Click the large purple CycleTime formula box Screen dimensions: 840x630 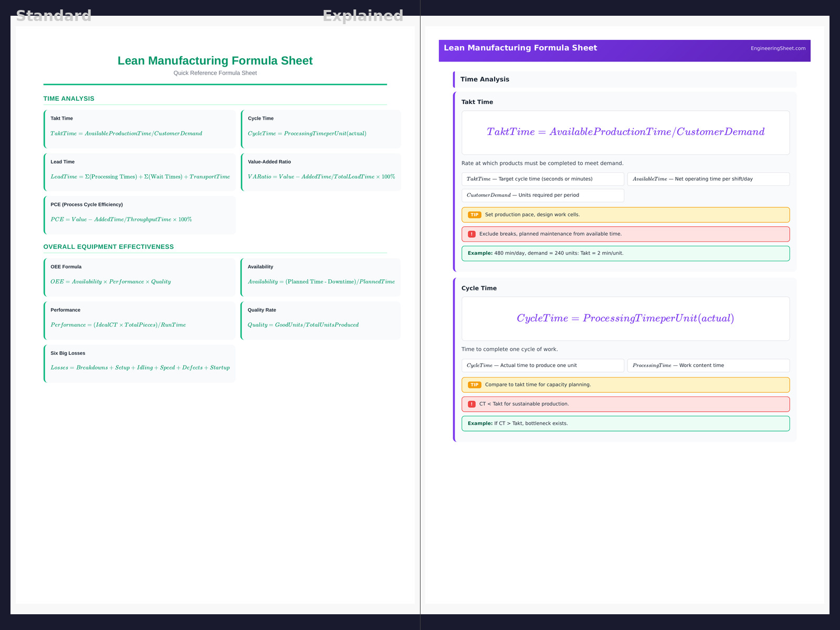pos(626,319)
